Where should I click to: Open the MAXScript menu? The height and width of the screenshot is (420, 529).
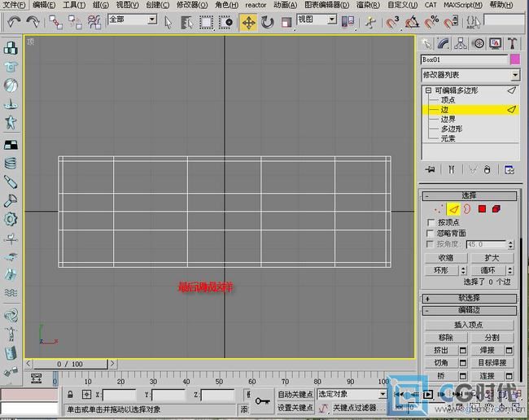pyautogui.click(x=462, y=5)
